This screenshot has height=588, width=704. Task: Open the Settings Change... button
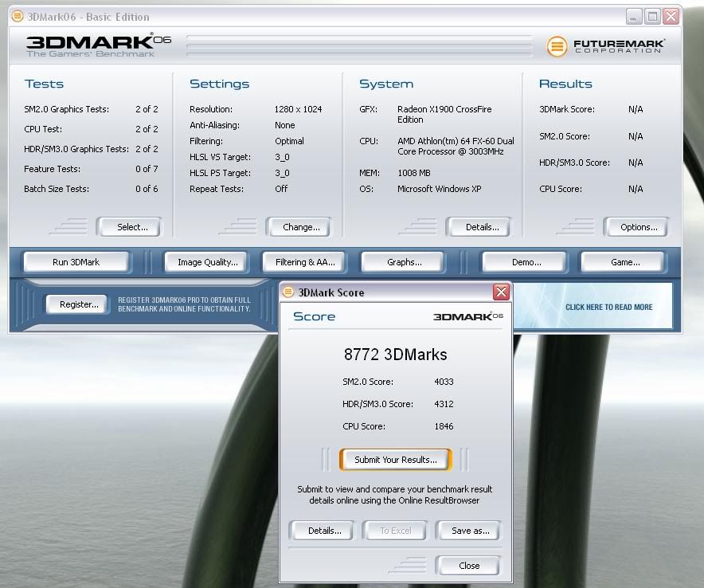299,227
